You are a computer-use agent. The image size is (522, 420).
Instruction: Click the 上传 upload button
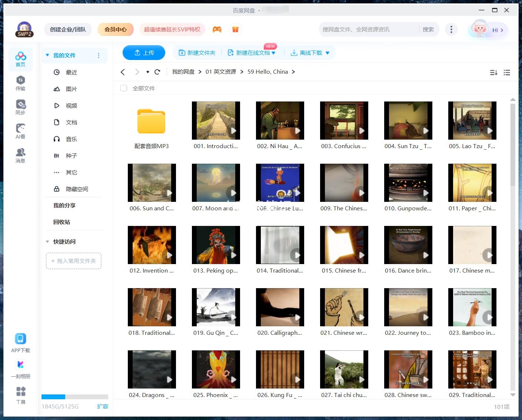pos(144,53)
